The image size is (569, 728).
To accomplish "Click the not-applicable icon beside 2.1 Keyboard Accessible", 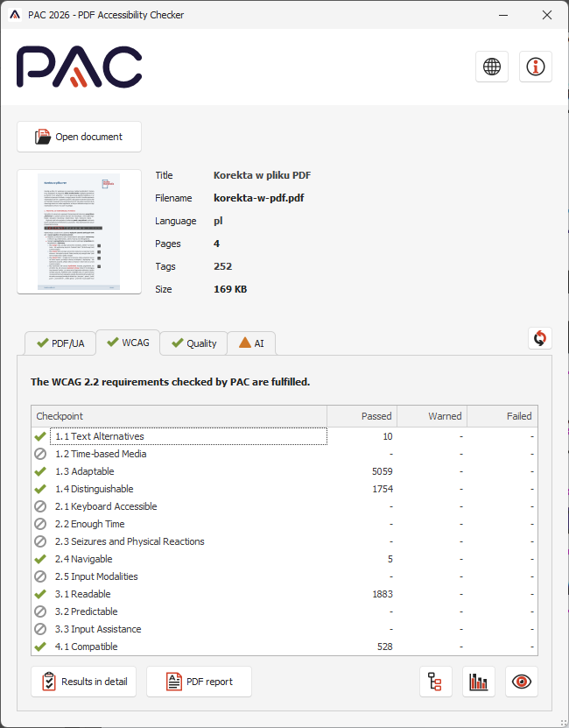I will click(x=40, y=506).
